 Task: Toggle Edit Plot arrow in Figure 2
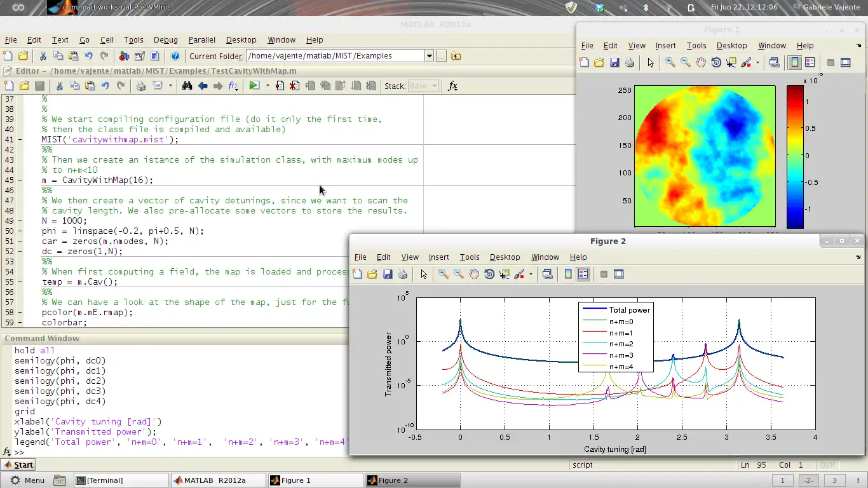tap(424, 274)
